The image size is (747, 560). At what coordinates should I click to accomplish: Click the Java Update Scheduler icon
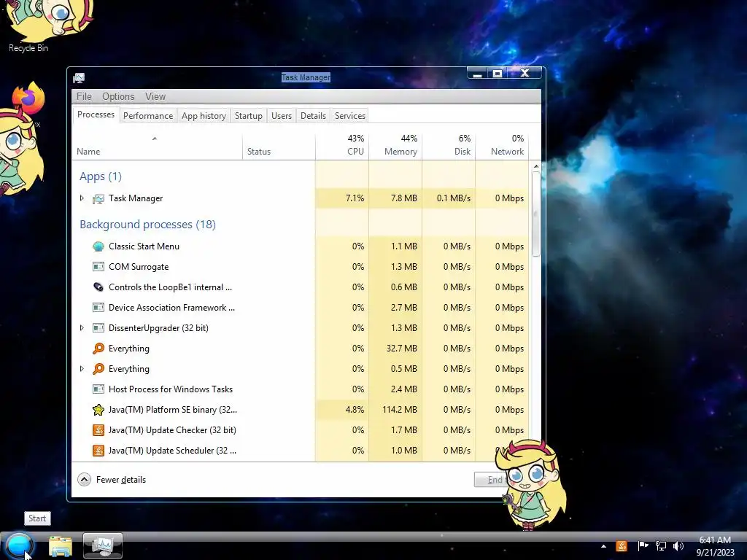pyautogui.click(x=98, y=451)
